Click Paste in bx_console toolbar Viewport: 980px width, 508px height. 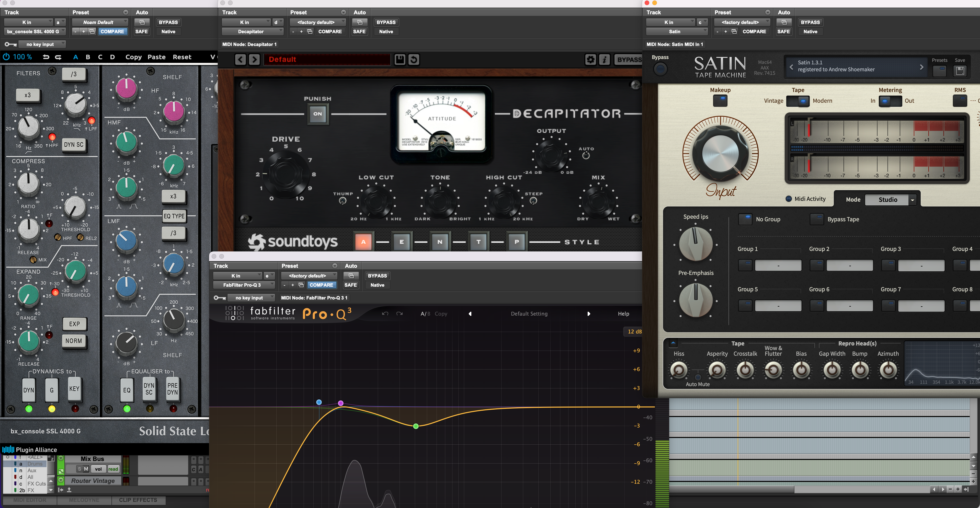point(156,57)
